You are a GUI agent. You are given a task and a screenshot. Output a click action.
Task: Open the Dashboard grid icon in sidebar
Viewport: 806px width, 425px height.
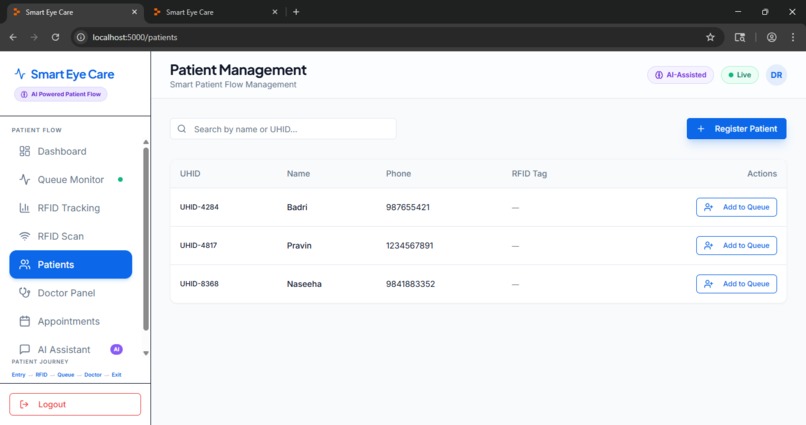point(25,151)
